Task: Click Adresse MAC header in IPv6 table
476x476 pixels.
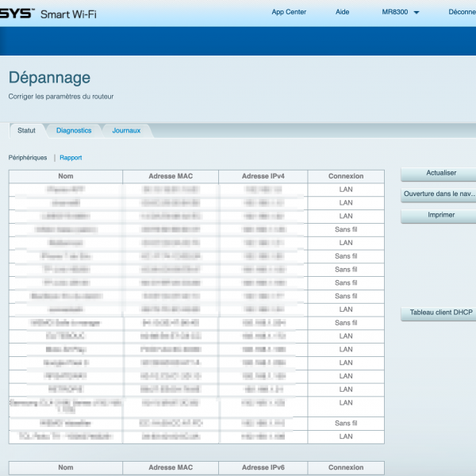Action: coord(171,468)
